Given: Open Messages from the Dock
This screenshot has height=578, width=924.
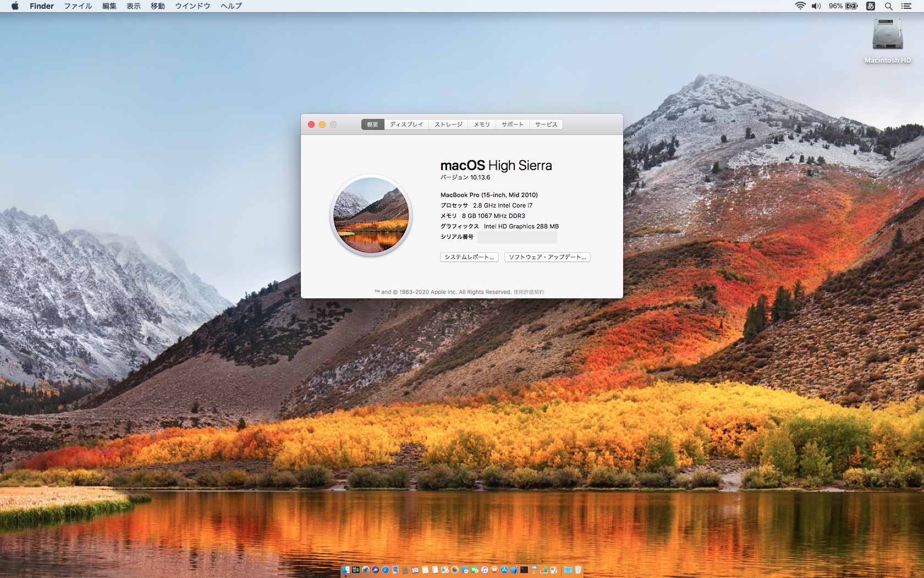Looking at the screenshot, I should click(x=465, y=570).
